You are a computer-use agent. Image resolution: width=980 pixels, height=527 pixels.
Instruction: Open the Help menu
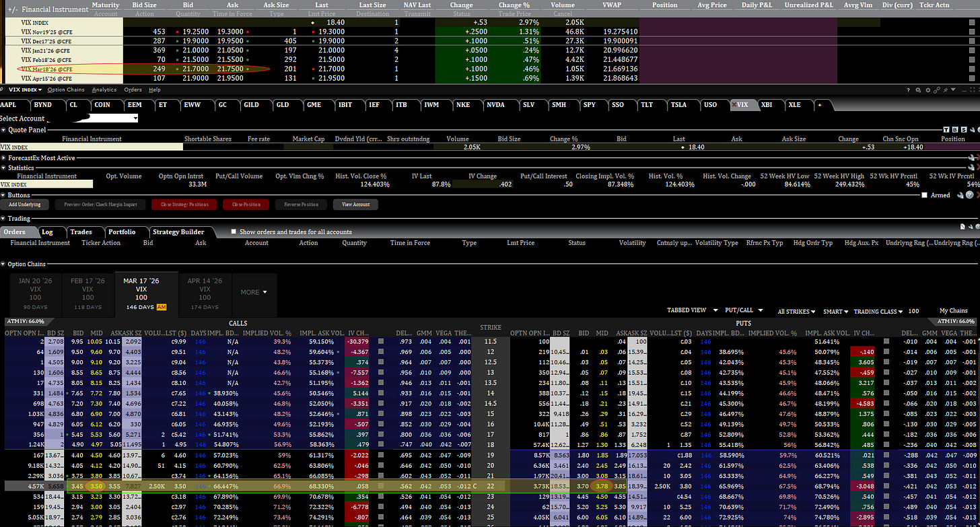pos(155,90)
